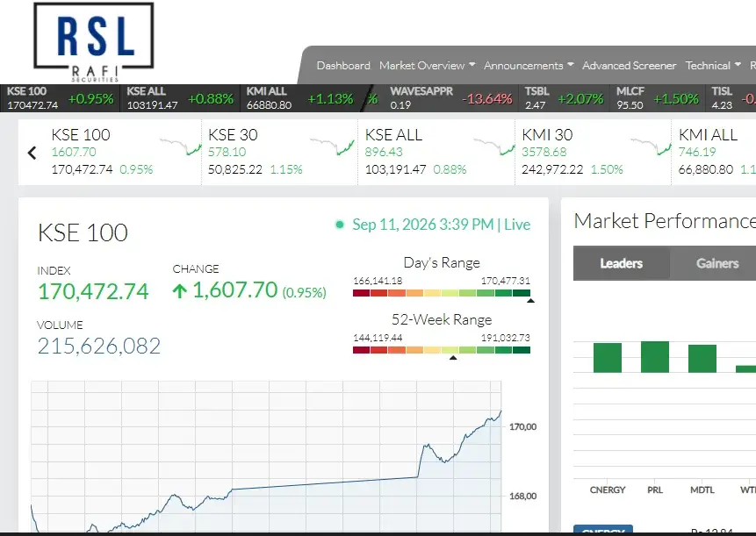Click the volume value 215,626,082
The width and height of the screenshot is (756, 536).
pos(99,346)
